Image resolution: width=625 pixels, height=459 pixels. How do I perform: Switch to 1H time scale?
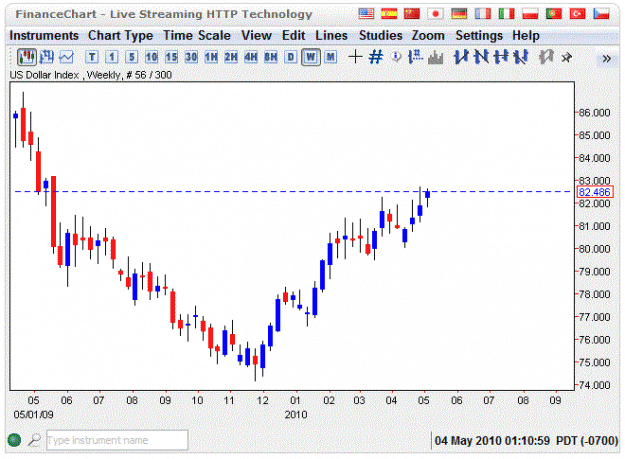pyautogui.click(x=211, y=57)
